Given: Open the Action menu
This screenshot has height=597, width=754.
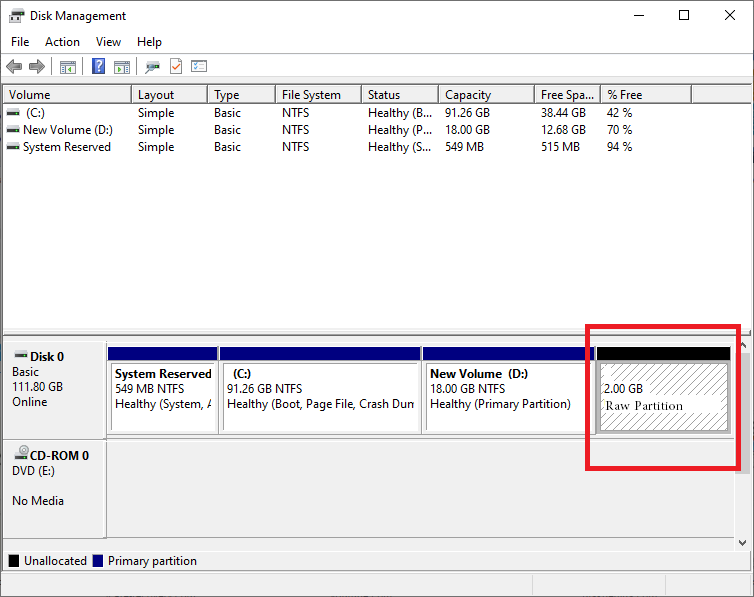Looking at the screenshot, I should pos(63,42).
